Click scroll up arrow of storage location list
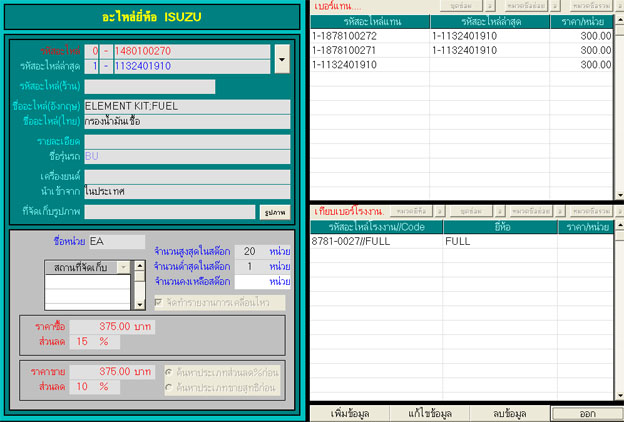 pyautogui.click(x=140, y=266)
